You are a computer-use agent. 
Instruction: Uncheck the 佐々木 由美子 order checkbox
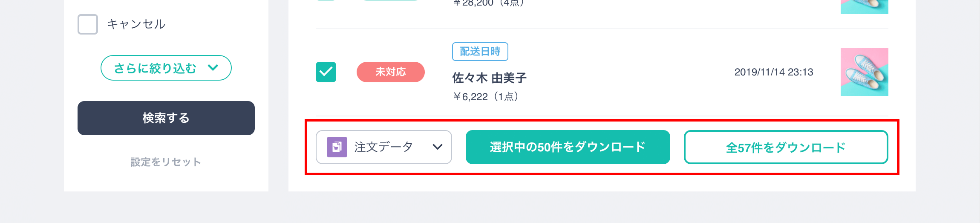(326, 72)
